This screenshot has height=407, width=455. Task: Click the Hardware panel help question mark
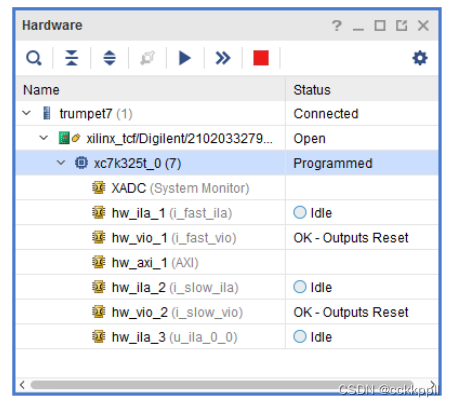click(x=337, y=25)
